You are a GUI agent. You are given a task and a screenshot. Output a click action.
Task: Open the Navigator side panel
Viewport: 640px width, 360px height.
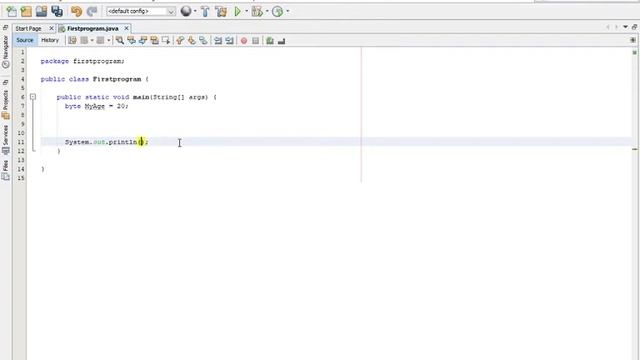pyautogui.click(x=5, y=51)
